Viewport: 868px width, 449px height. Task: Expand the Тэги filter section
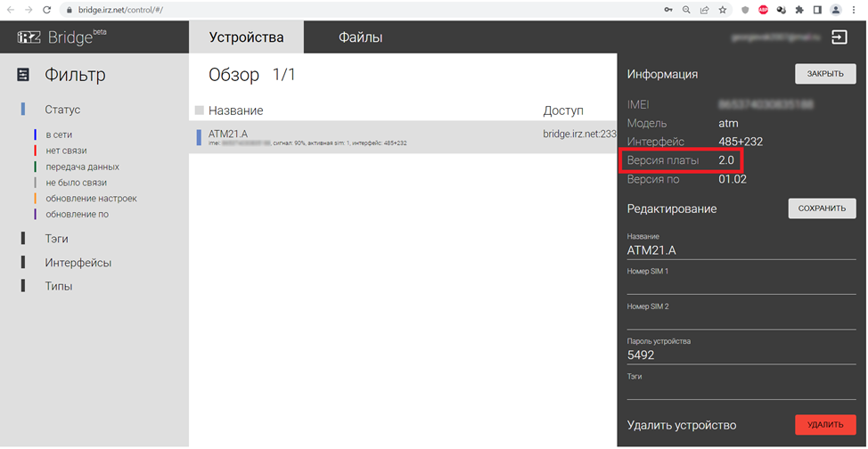56,239
